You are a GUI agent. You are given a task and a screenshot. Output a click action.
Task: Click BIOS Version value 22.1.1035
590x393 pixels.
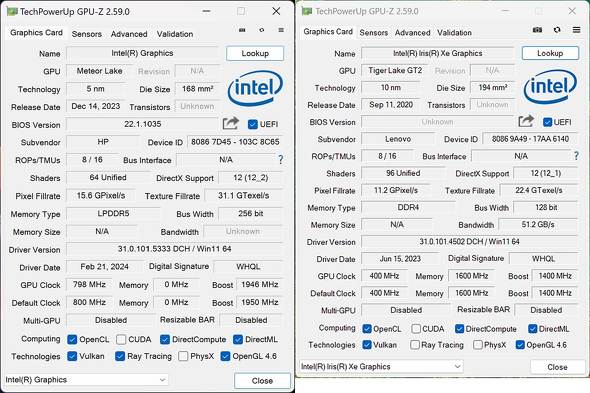[x=143, y=124]
